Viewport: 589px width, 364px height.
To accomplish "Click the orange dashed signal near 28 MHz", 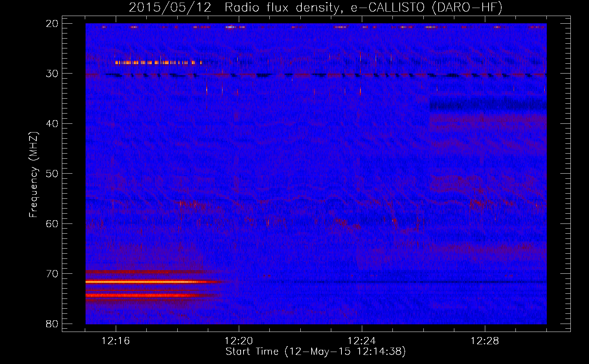I will tap(158, 63).
